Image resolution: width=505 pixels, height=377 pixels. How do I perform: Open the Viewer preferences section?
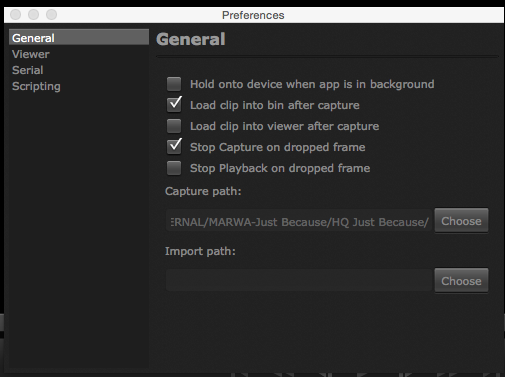coord(31,54)
